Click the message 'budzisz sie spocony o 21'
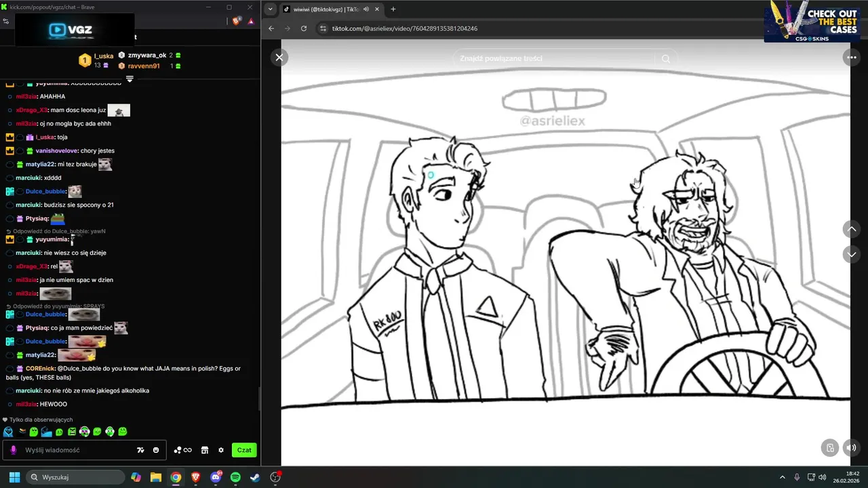The height and width of the screenshot is (488, 868). [79, 205]
